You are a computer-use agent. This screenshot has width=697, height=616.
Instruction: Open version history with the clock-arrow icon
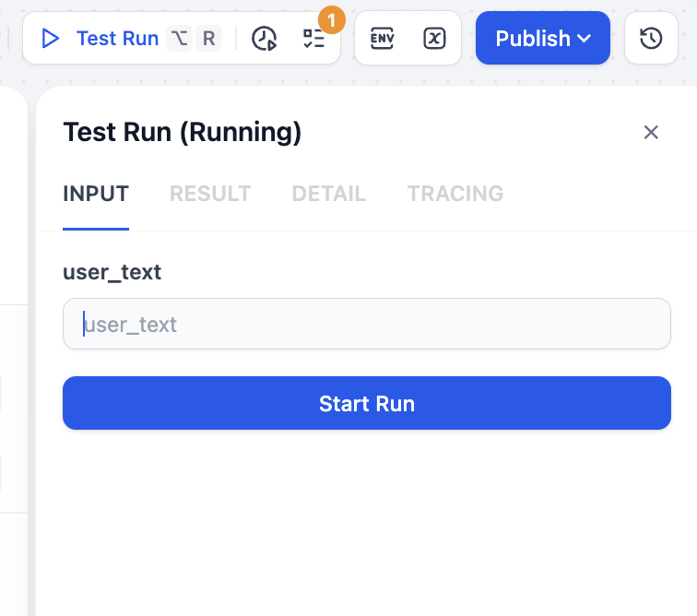651,38
